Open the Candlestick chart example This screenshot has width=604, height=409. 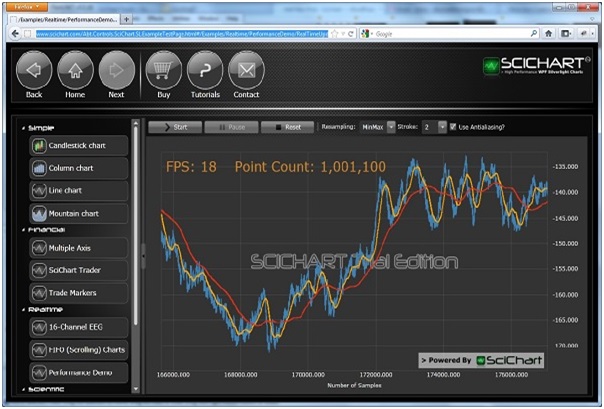[x=79, y=146]
